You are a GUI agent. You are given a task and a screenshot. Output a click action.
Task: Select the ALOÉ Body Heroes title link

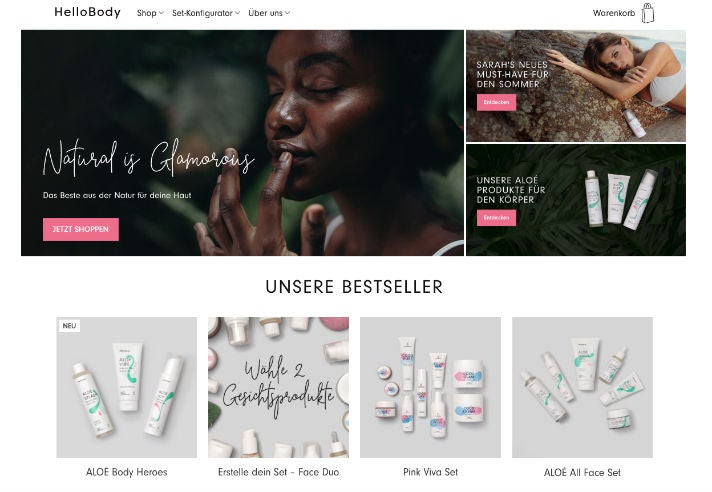[x=127, y=472]
